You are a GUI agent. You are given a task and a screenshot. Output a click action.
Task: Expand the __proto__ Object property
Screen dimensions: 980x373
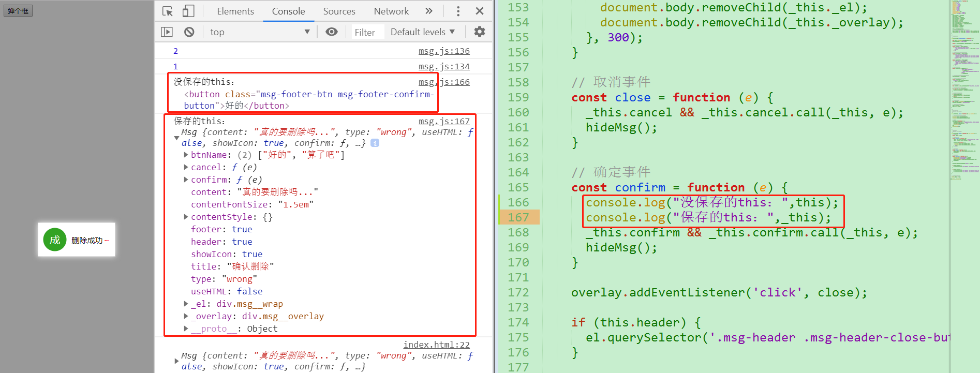186,329
